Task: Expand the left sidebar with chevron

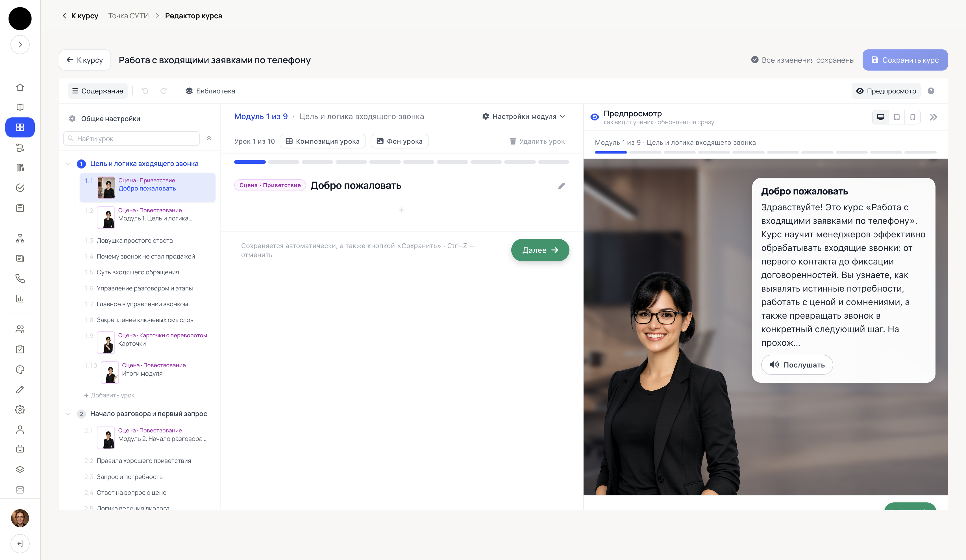Action: pos(20,44)
